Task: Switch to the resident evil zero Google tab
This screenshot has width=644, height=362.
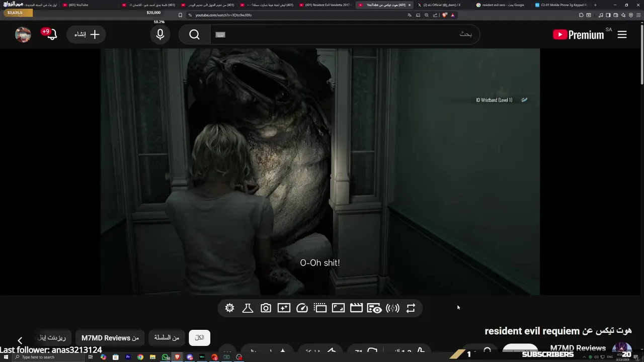Action: [x=501, y=5]
